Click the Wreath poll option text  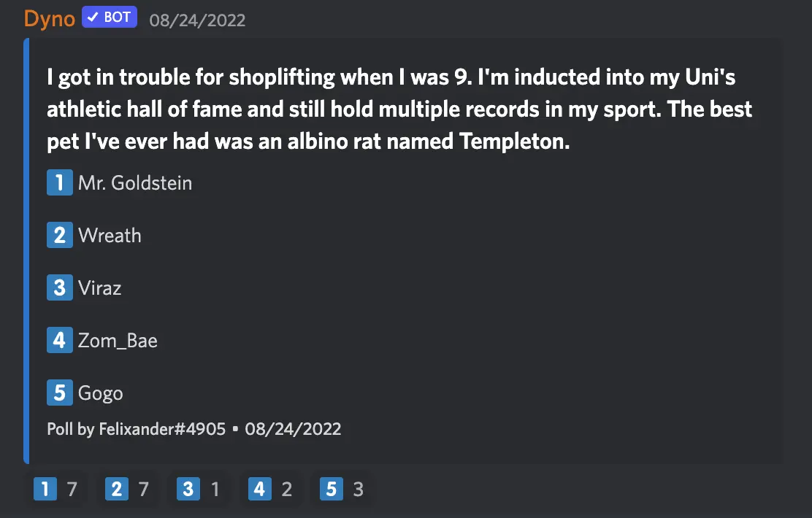click(x=110, y=235)
